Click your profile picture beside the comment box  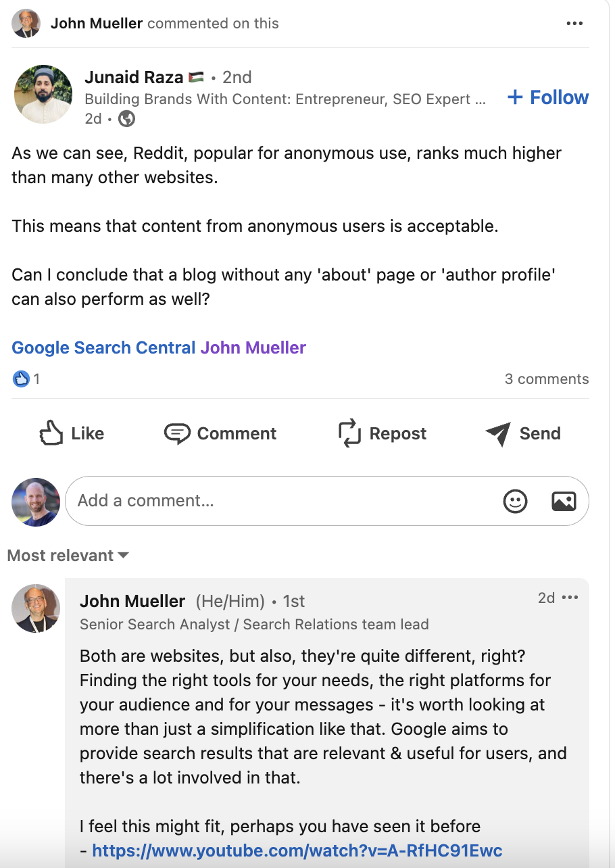coord(35,501)
